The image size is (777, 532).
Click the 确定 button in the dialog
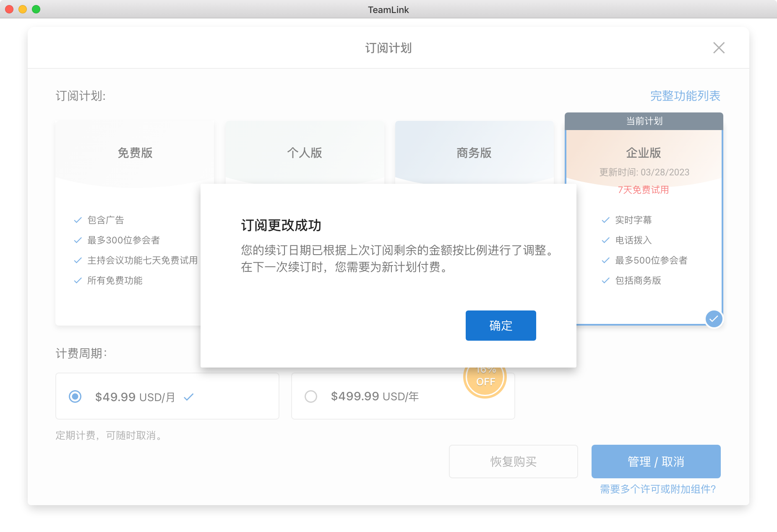[x=501, y=326]
